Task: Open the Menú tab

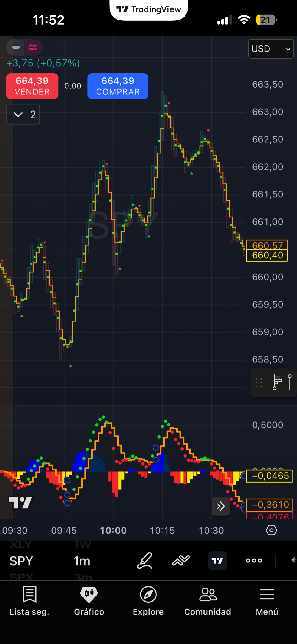Action: (267, 600)
